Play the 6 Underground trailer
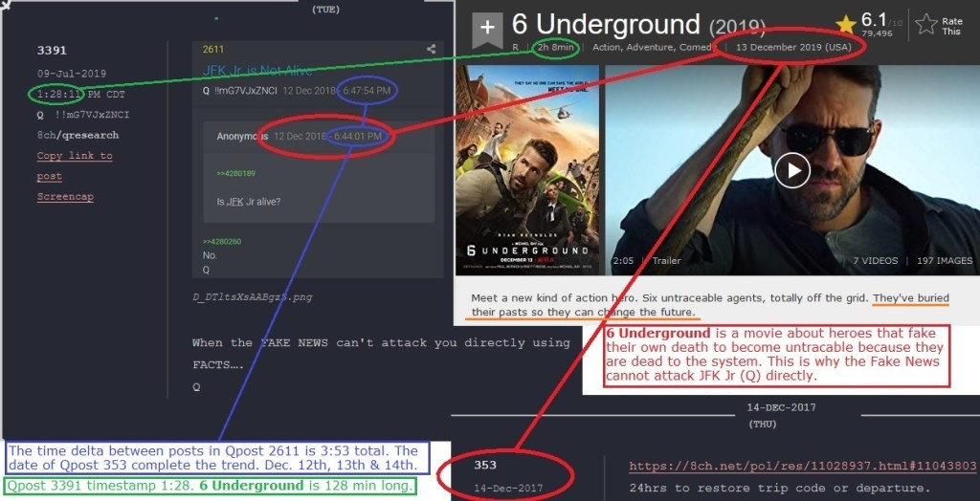The width and height of the screenshot is (980, 501). (x=791, y=170)
